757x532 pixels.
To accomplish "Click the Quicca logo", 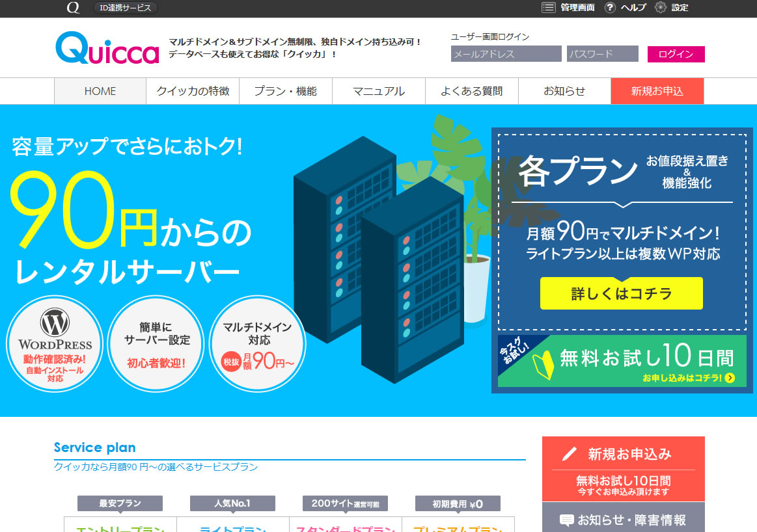I will 107,47.
